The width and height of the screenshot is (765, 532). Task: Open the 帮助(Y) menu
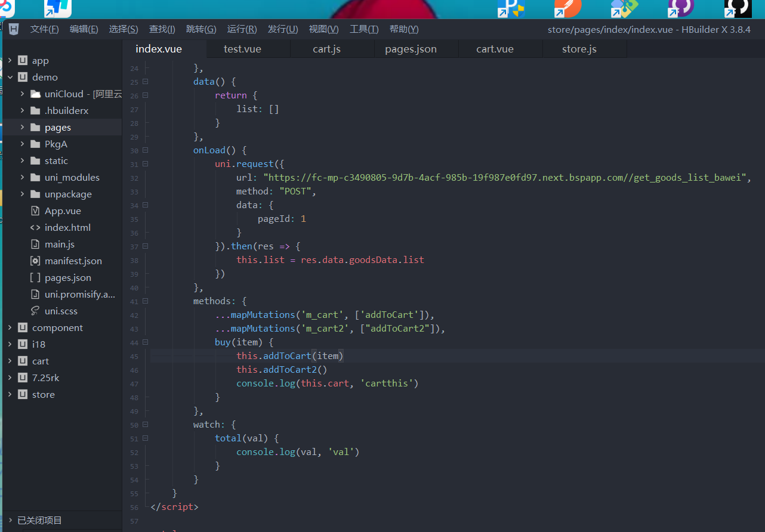pyautogui.click(x=404, y=29)
